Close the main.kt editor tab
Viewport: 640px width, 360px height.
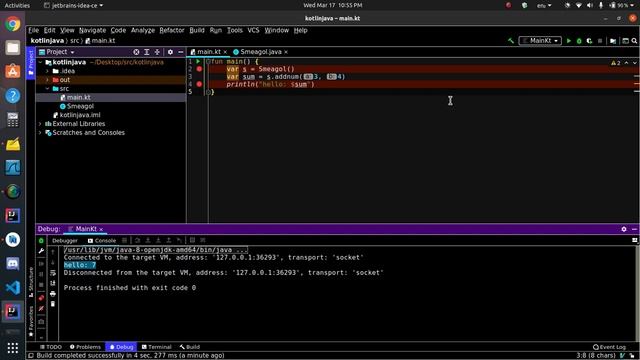225,52
